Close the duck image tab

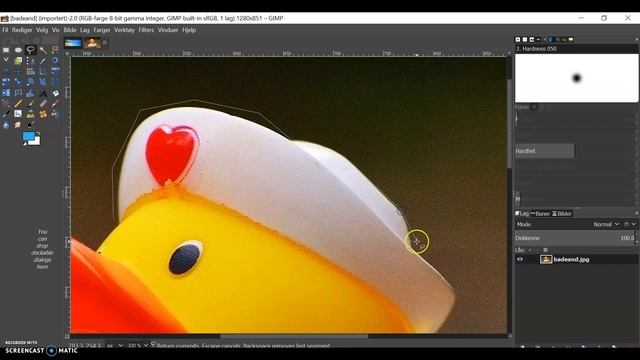104,42
